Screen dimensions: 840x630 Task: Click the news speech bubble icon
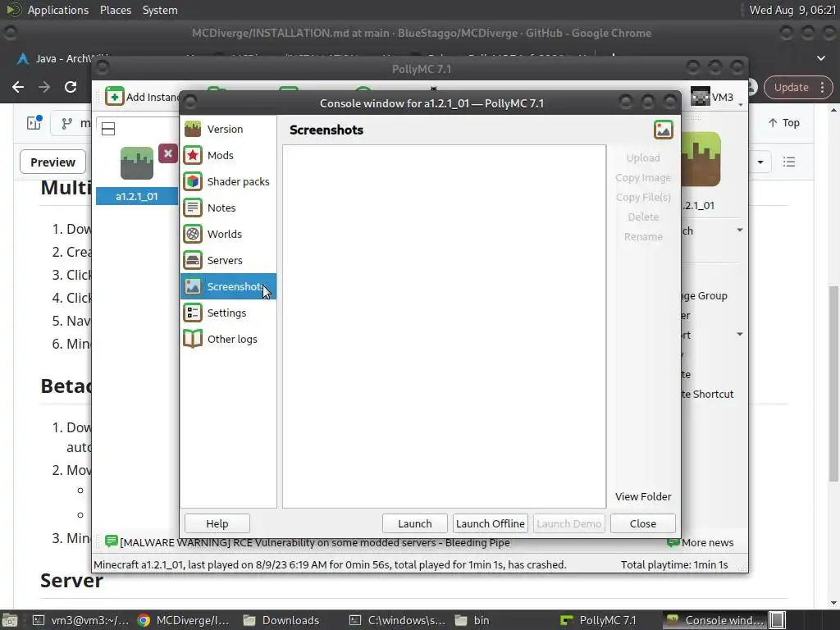click(x=112, y=541)
